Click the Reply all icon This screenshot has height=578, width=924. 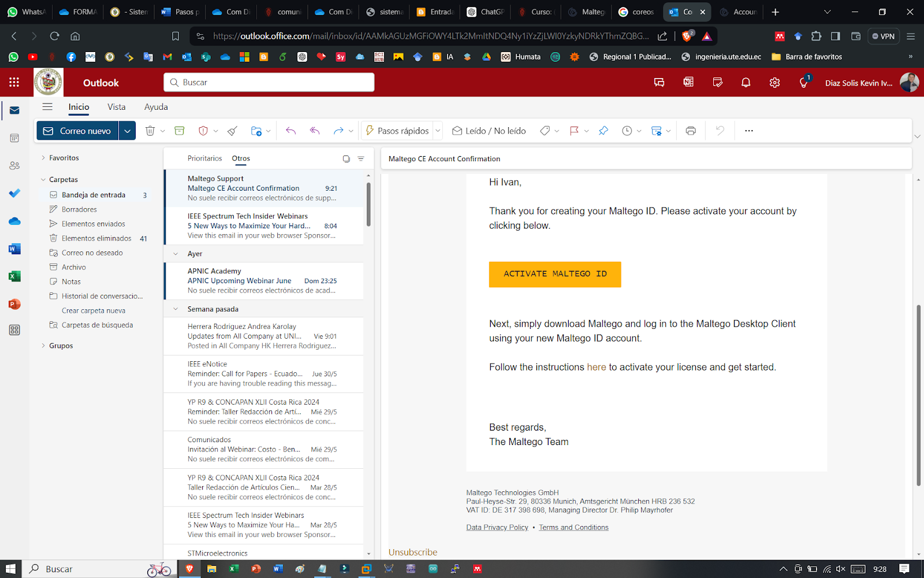click(315, 131)
